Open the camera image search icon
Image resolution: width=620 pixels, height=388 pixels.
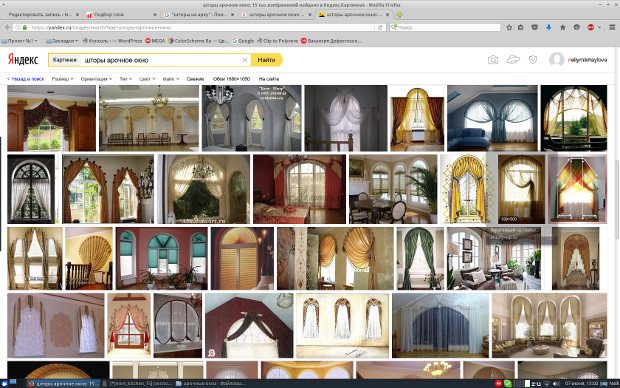pos(493,60)
